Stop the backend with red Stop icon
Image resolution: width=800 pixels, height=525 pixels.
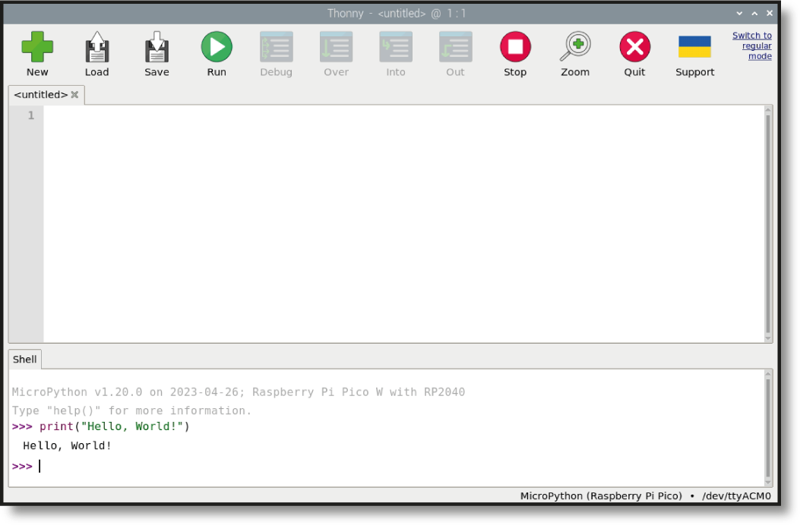pyautogui.click(x=515, y=47)
